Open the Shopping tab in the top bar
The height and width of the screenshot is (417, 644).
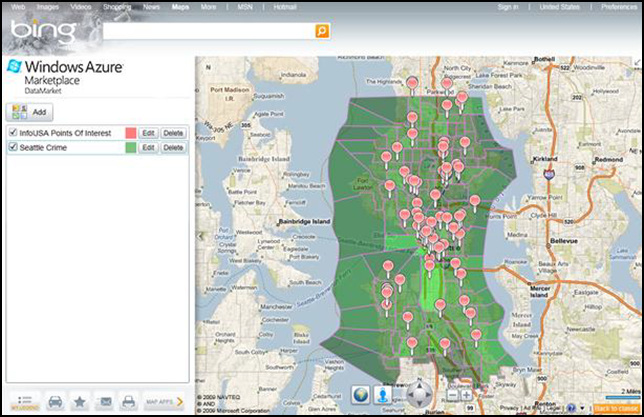(117, 7)
